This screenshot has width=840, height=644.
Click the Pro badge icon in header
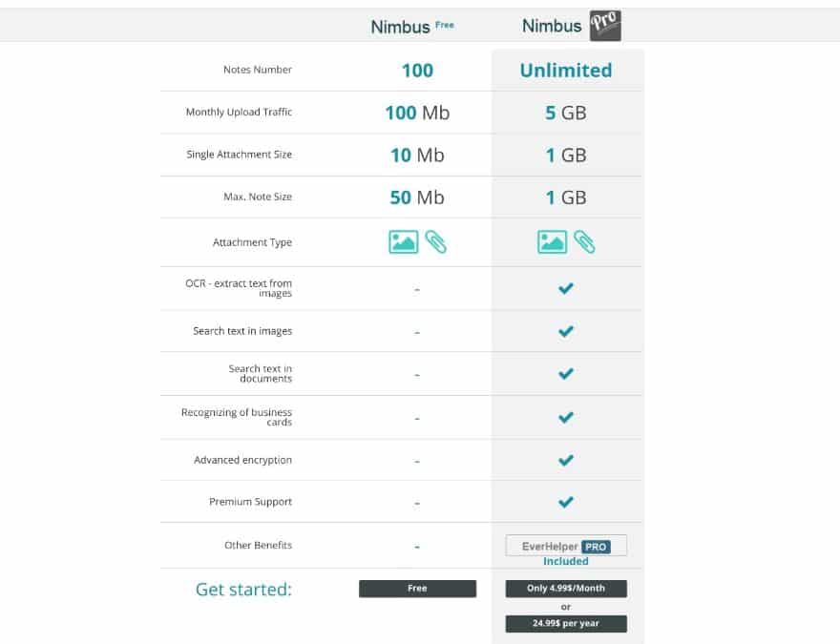coord(605,25)
